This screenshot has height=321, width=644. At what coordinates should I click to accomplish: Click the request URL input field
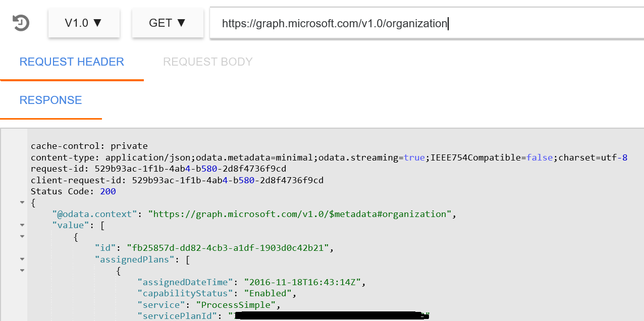426,23
